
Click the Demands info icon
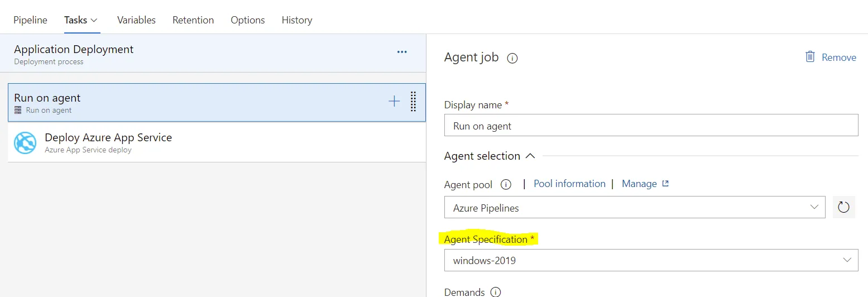[x=495, y=291]
